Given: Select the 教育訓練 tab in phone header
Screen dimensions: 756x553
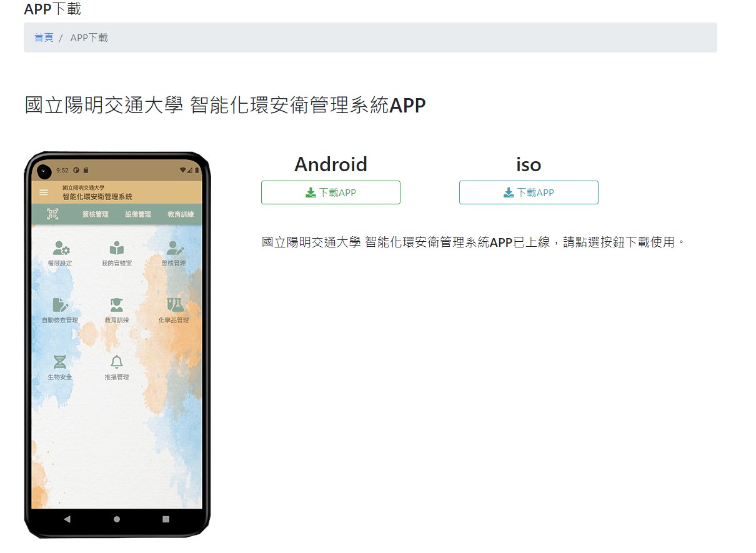Looking at the screenshot, I should pos(181,214).
